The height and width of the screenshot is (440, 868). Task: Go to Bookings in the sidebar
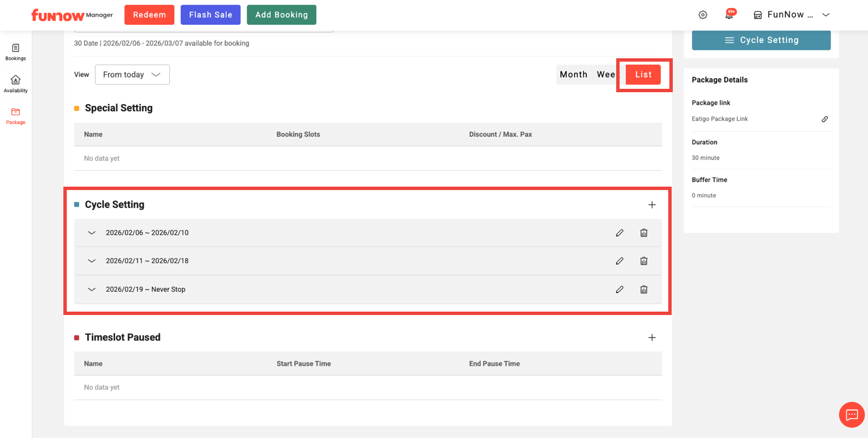click(x=16, y=52)
